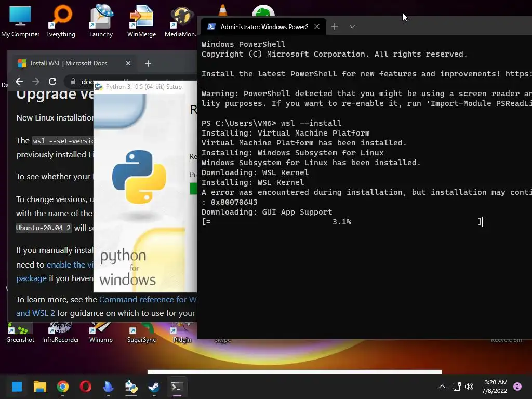Viewport: 532px width, 399px height.
Task: Open a new terminal tab
Action: [x=335, y=26]
